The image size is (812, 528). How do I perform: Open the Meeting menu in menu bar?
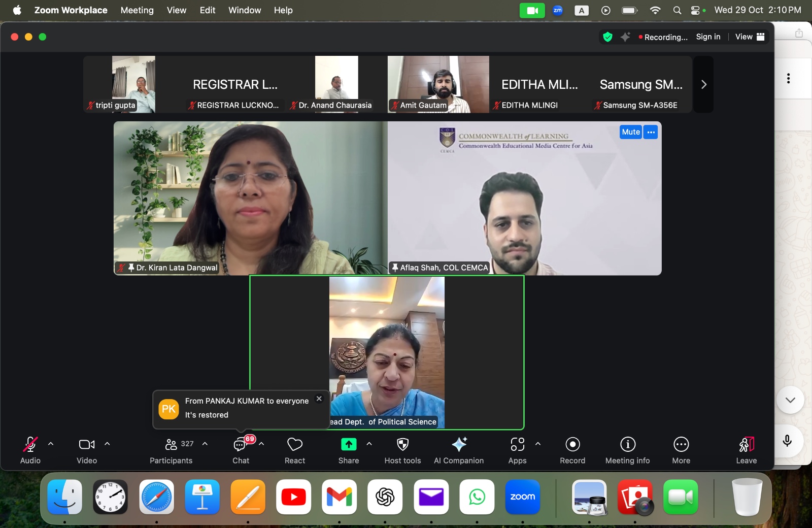coord(137,10)
